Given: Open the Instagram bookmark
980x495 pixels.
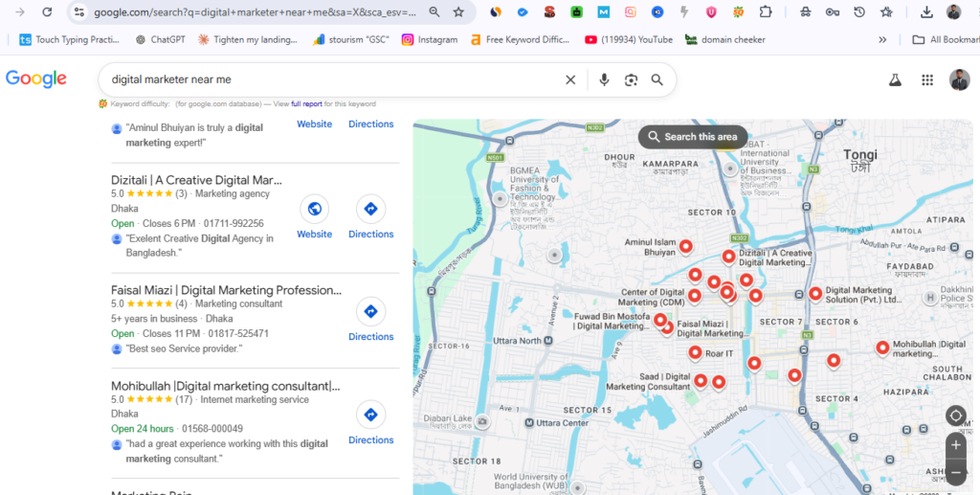Looking at the screenshot, I should (430, 39).
